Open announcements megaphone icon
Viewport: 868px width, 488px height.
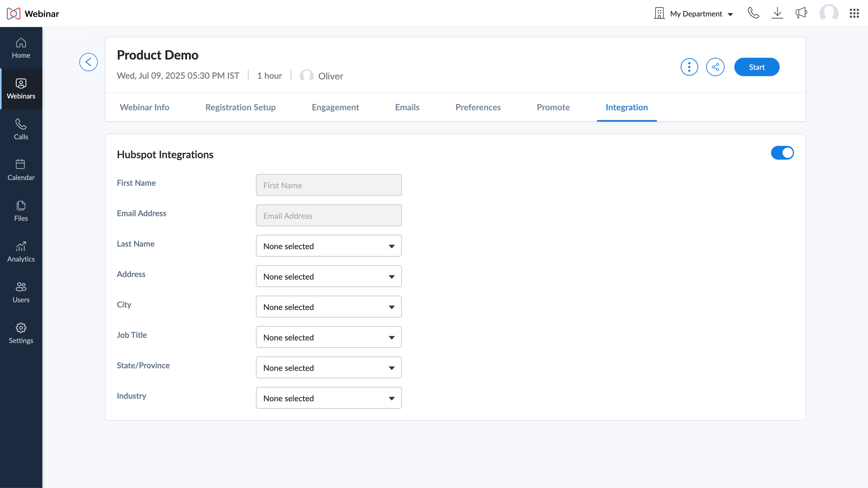(x=801, y=13)
